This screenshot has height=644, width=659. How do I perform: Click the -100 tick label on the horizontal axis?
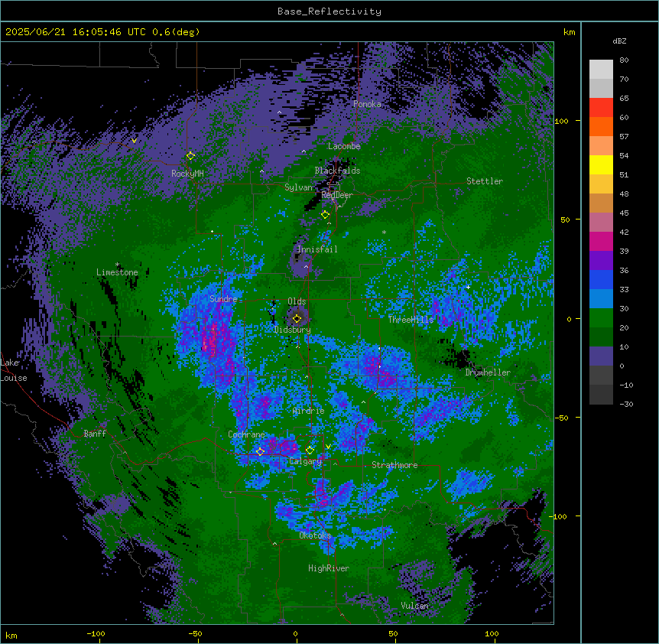(x=96, y=633)
